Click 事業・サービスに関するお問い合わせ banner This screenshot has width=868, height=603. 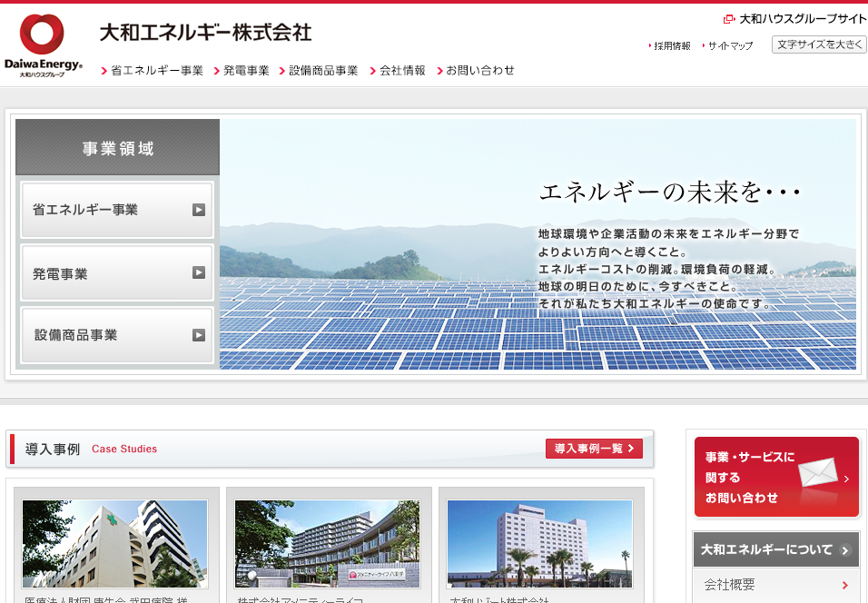776,477
